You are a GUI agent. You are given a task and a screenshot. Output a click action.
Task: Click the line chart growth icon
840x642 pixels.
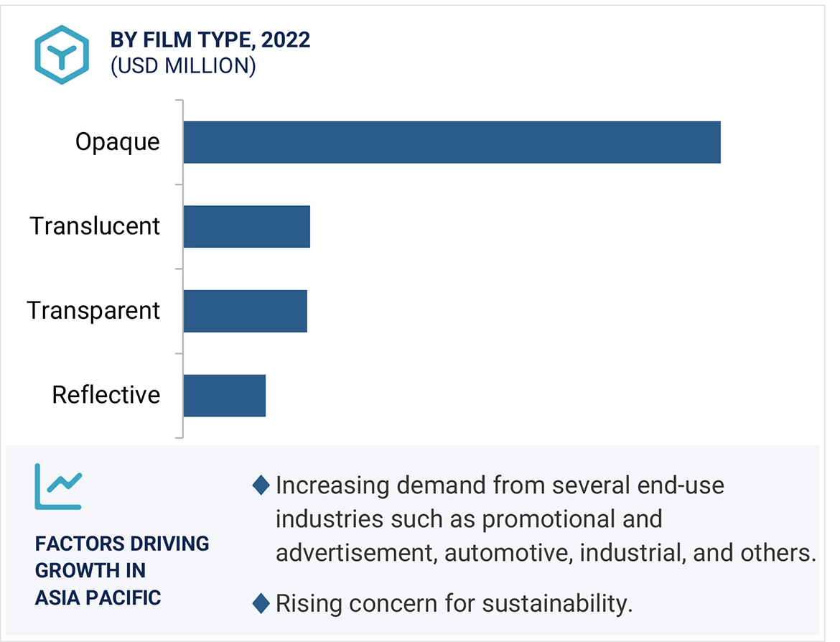(x=58, y=487)
